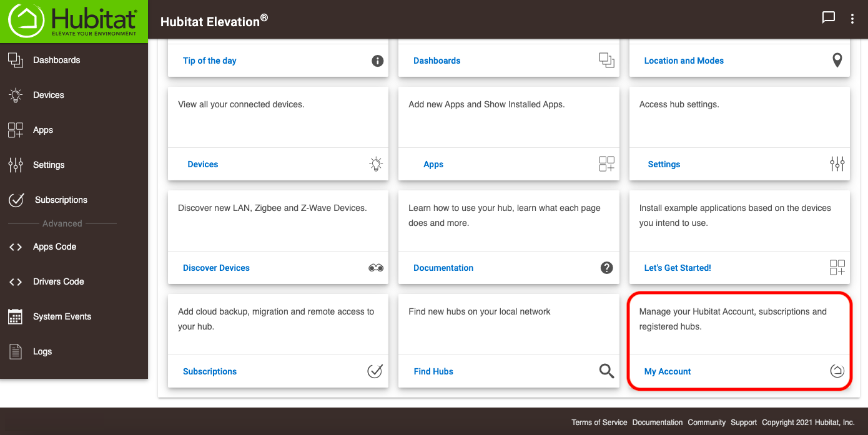View System Events from the sidebar
The image size is (868, 435).
click(62, 316)
